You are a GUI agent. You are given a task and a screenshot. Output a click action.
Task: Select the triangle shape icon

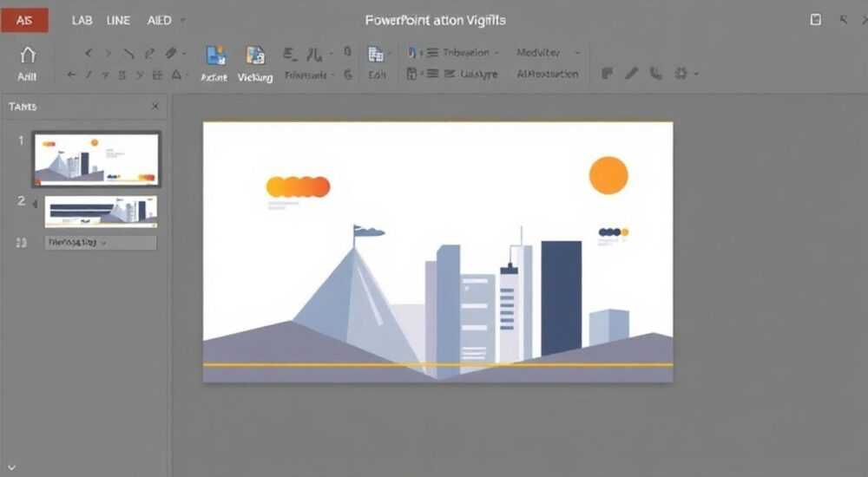(x=176, y=74)
